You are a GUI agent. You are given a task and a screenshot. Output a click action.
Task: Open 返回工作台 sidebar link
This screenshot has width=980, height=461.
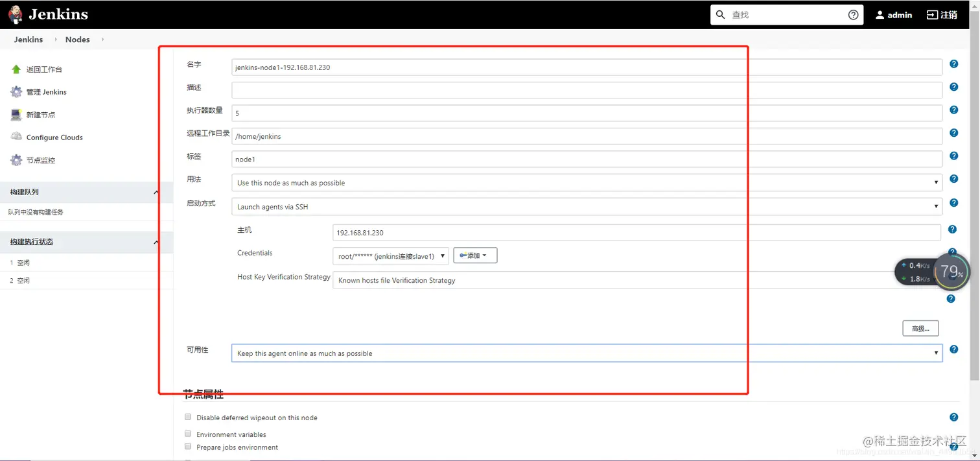pos(44,69)
